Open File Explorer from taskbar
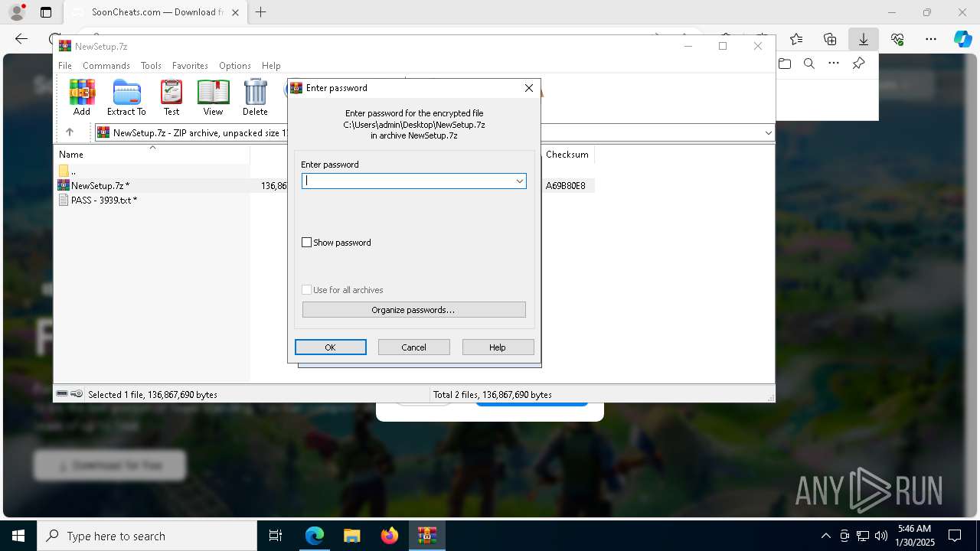This screenshot has width=980, height=551. (x=351, y=536)
